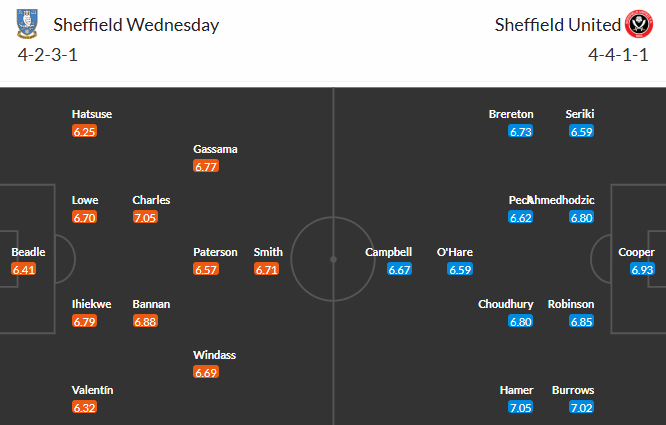Select striker Smith in the lineup
666x425 pixels.
[x=267, y=252]
